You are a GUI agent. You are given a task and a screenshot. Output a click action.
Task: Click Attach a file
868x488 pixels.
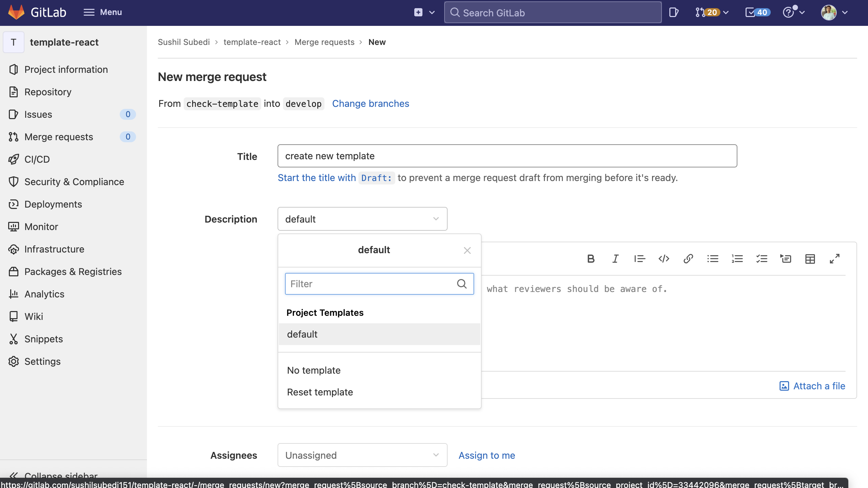point(812,386)
